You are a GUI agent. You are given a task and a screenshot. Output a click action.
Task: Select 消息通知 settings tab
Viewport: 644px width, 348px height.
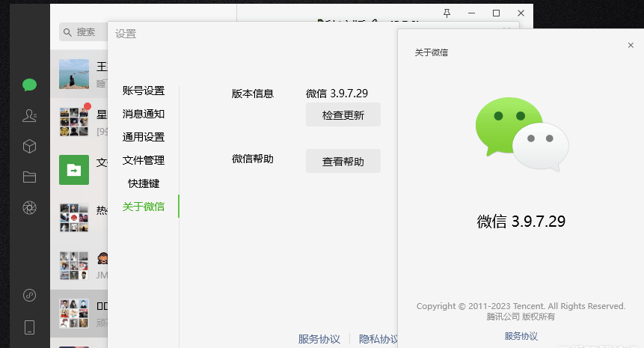point(144,114)
